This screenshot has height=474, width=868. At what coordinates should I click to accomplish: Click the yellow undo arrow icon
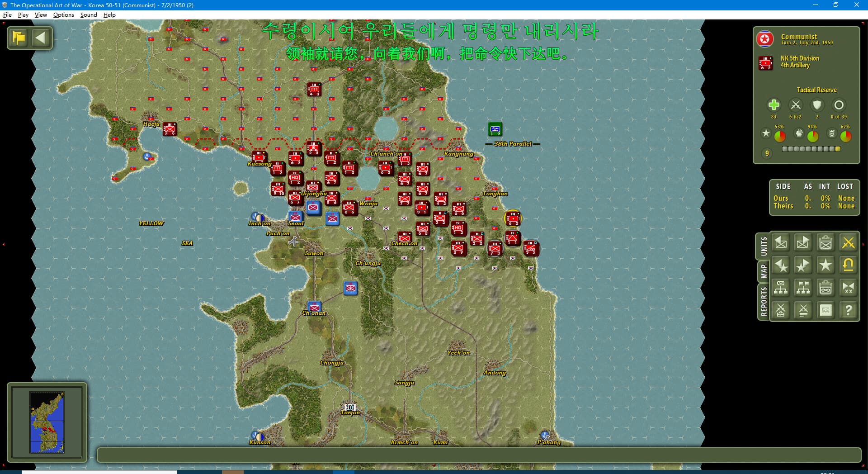click(848, 265)
